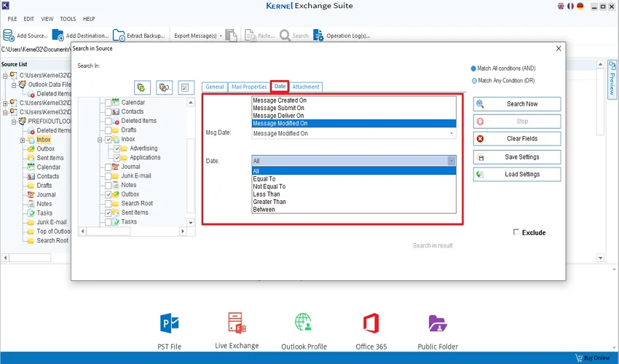Select the Live Exchange icon

(237, 323)
